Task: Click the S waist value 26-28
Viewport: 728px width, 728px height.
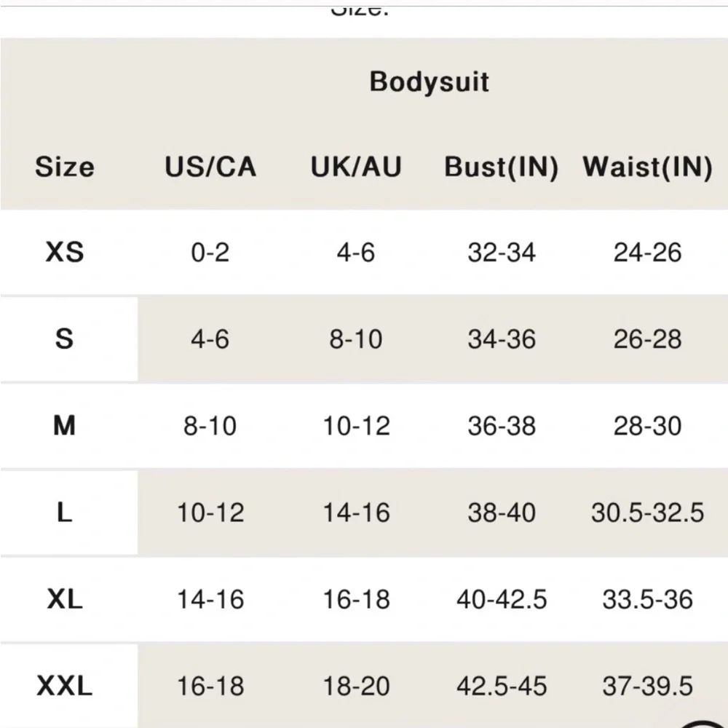Action: pyautogui.click(x=647, y=339)
